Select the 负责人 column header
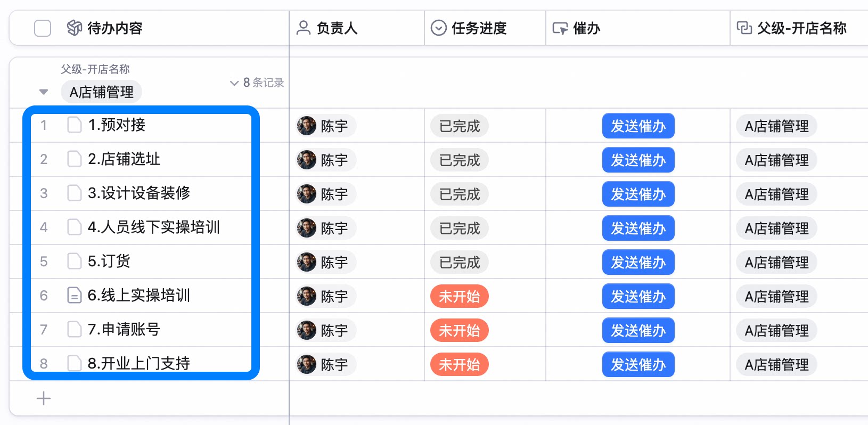868x425 pixels. pyautogui.click(x=357, y=28)
